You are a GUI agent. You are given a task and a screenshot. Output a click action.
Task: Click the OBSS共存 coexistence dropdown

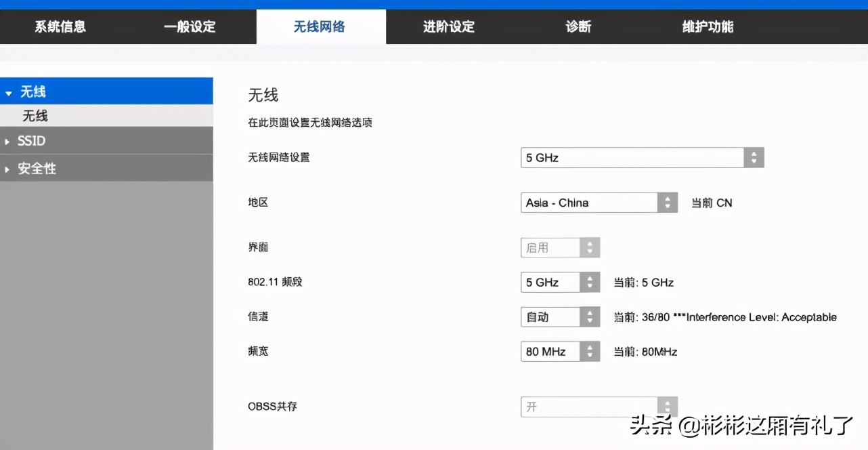(588, 406)
